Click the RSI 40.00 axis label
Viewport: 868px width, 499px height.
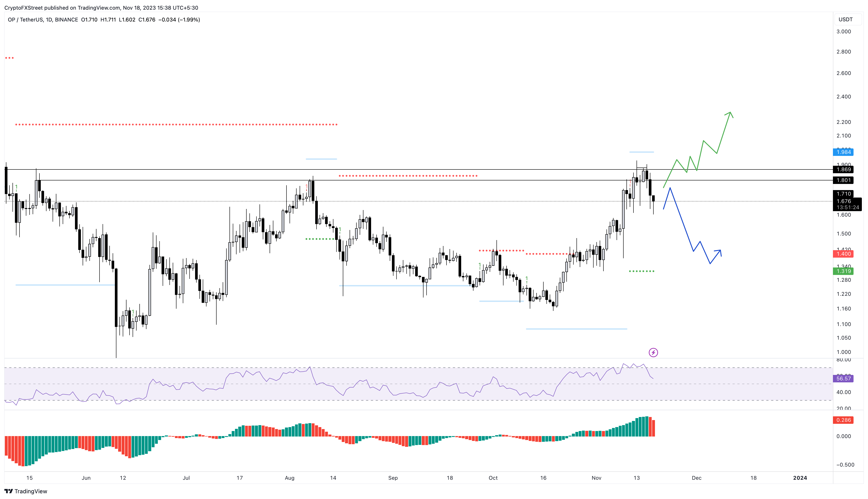844,392
